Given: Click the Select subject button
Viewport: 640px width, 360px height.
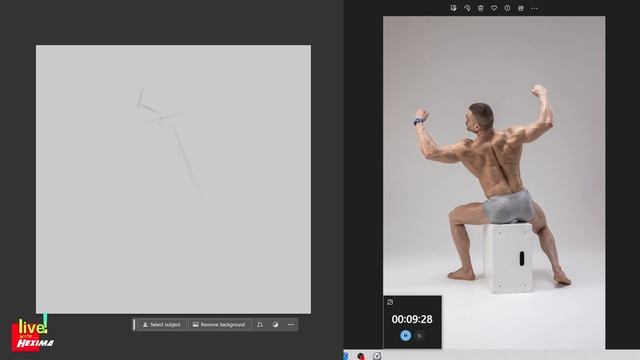Looking at the screenshot, I should tap(161, 325).
